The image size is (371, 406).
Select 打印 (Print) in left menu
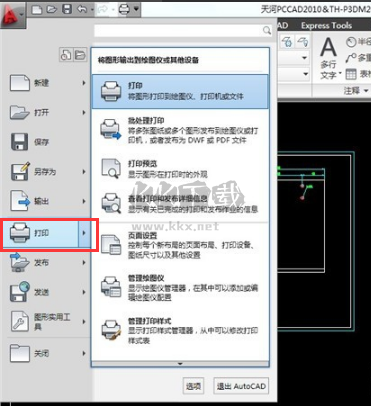[41, 233]
